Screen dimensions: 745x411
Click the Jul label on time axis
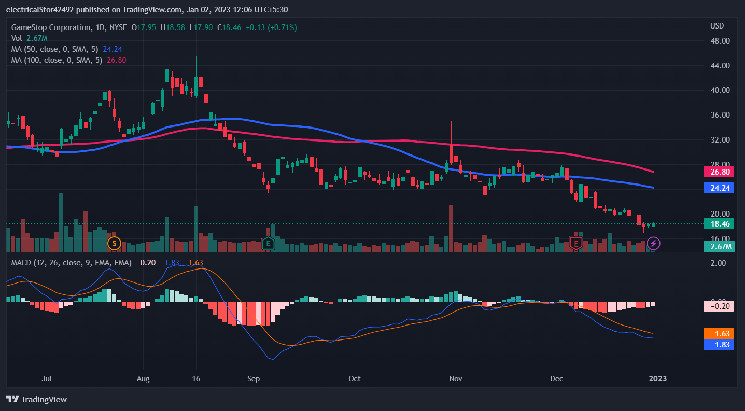pyautogui.click(x=46, y=379)
